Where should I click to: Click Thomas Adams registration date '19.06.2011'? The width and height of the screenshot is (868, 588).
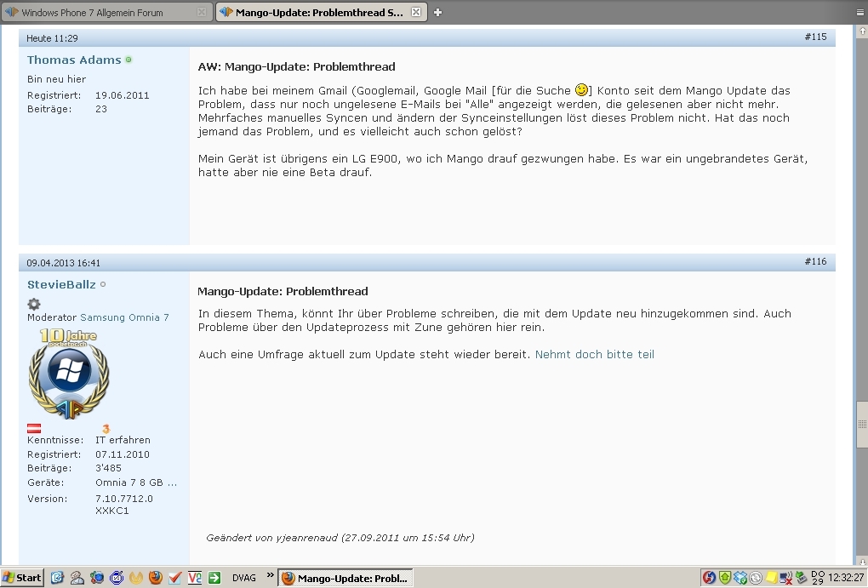(x=123, y=95)
